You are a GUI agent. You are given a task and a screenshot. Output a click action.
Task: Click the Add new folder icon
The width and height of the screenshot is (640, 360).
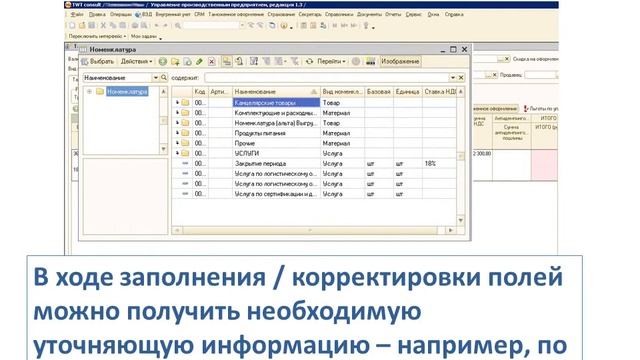[175, 62]
